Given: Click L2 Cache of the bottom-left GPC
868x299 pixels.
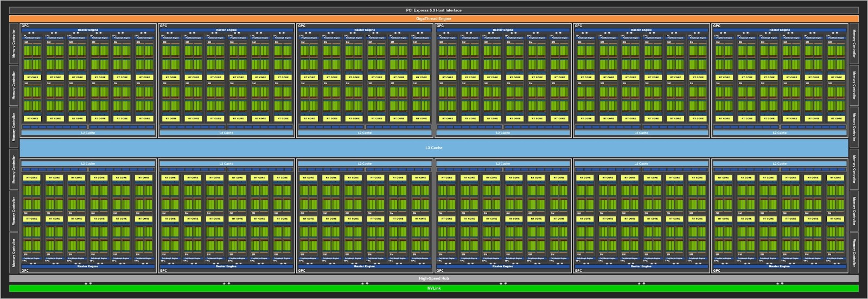Looking at the screenshot, I should pos(88,163).
